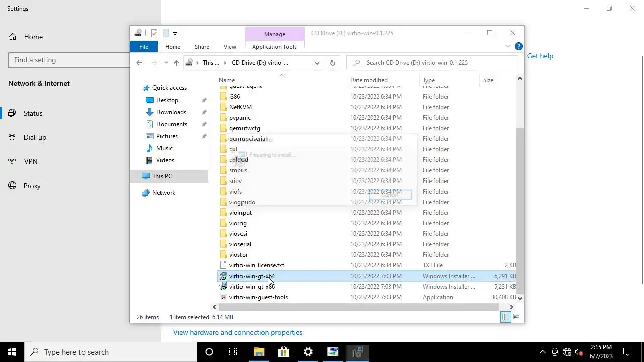Click the Back navigation arrow in Explorer
Screen dimensions: 644x362
pos(139,63)
